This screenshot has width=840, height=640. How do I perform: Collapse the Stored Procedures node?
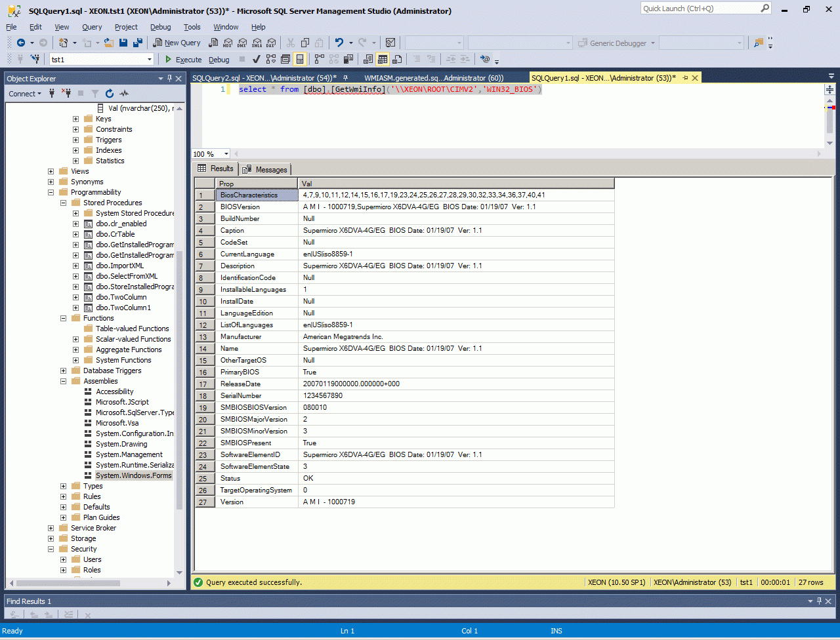tap(64, 203)
